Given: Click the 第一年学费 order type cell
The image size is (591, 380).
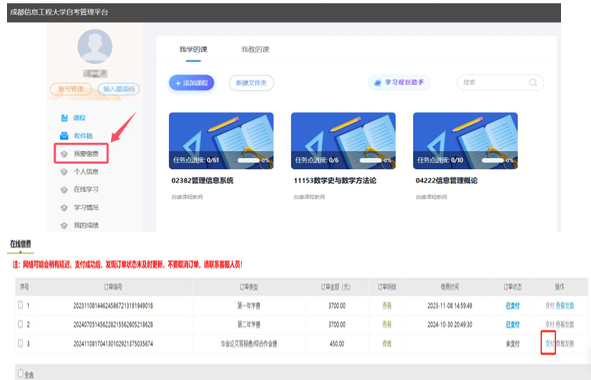Looking at the screenshot, I should click(x=249, y=305).
